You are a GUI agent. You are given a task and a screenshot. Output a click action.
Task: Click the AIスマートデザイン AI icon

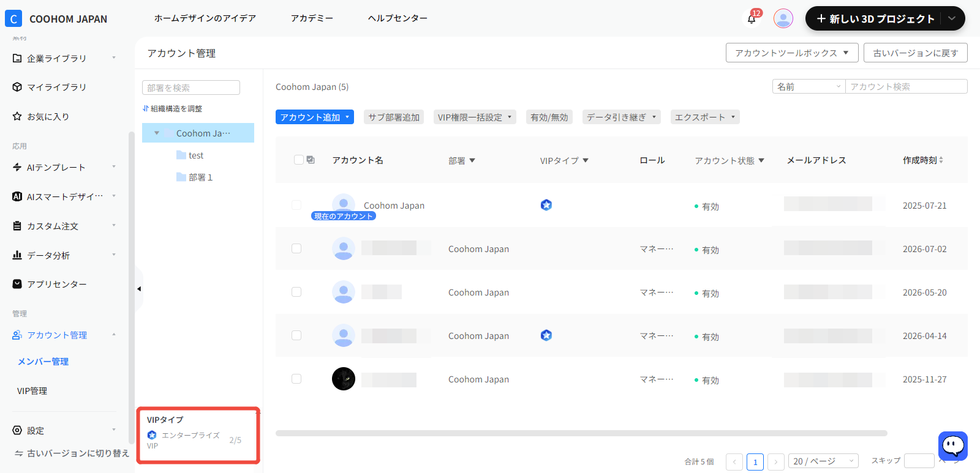click(17, 196)
